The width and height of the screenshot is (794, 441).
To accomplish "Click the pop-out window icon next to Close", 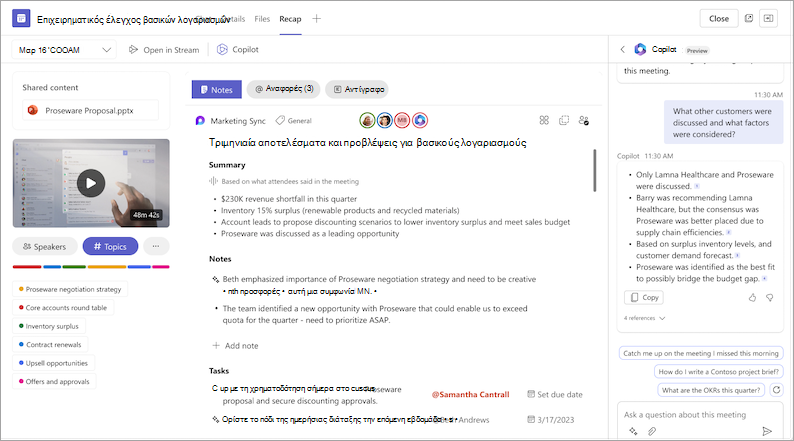I will pyautogui.click(x=749, y=19).
